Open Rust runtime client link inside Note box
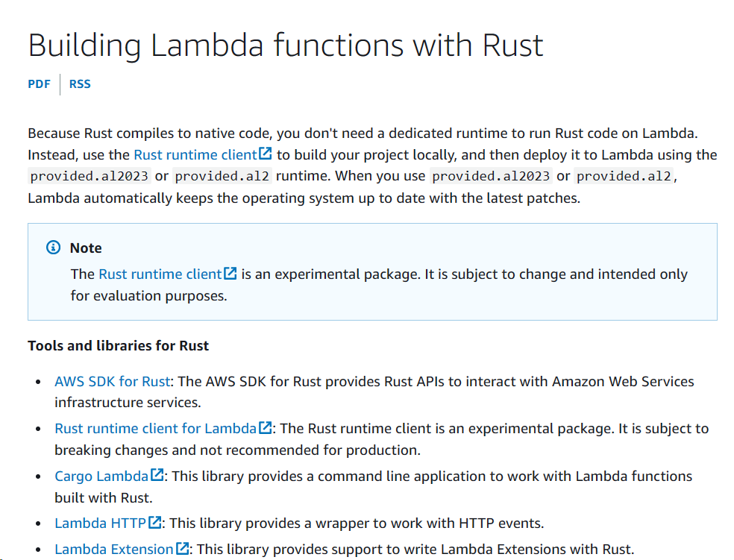 click(x=160, y=274)
